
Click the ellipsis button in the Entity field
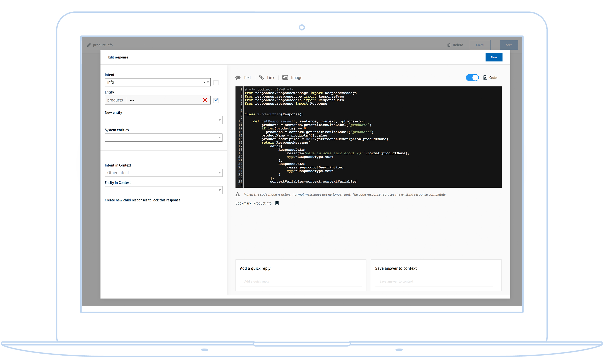(132, 100)
